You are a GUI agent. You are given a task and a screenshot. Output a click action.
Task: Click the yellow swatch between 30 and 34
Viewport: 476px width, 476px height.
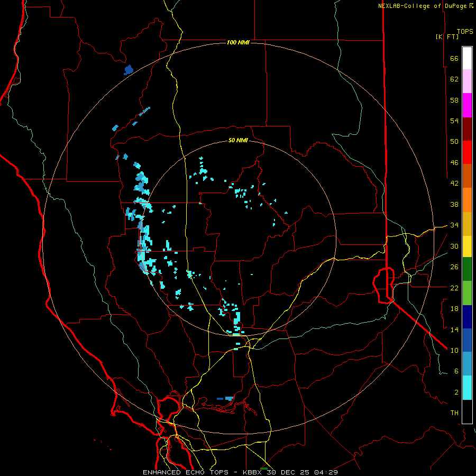coord(467,246)
